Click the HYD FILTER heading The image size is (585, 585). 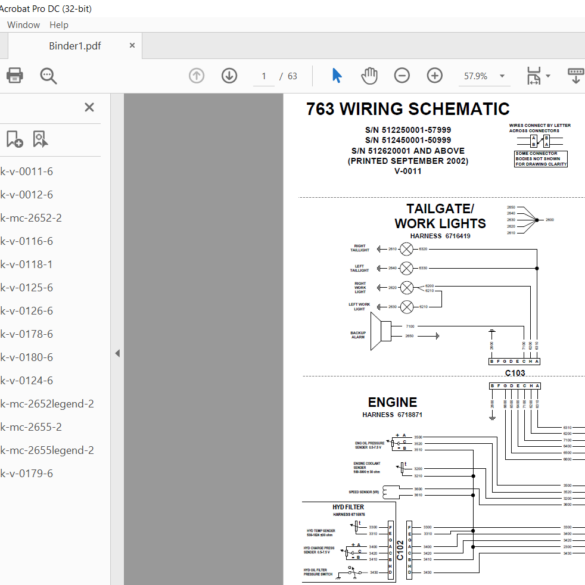[x=348, y=507]
